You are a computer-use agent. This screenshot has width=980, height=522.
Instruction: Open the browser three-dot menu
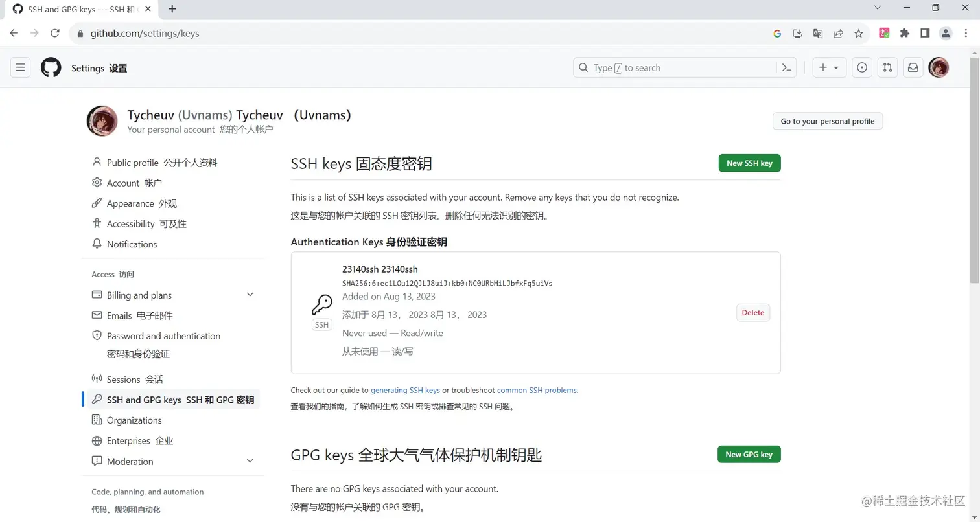(x=966, y=33)
